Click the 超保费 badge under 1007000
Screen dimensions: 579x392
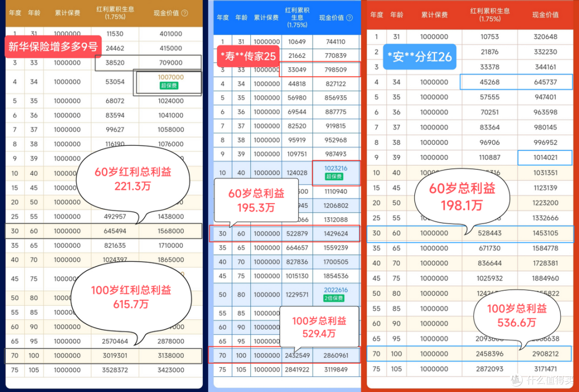click(x=169, y=85)
